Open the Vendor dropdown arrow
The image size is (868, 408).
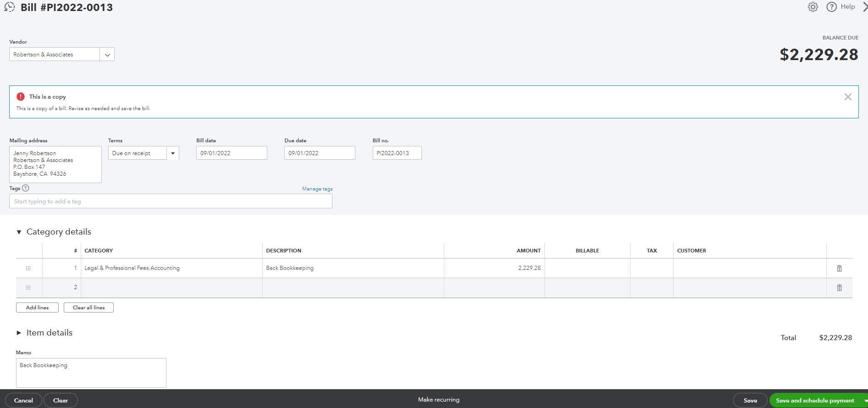(x=107, y=55)
